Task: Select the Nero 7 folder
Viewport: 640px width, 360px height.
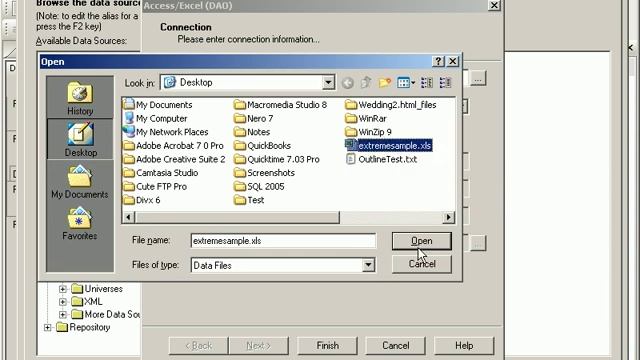Action: 254,118
